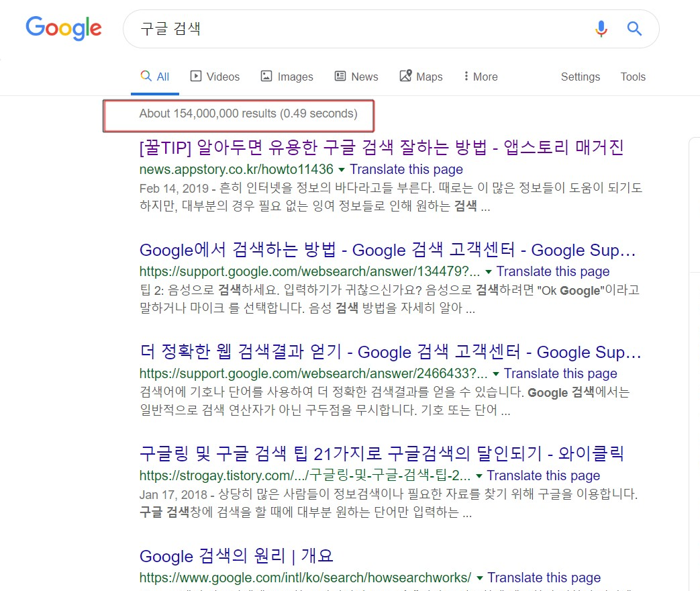Open the Maps tab
This screenshot has width=700, height=591.
click(421, 77)
